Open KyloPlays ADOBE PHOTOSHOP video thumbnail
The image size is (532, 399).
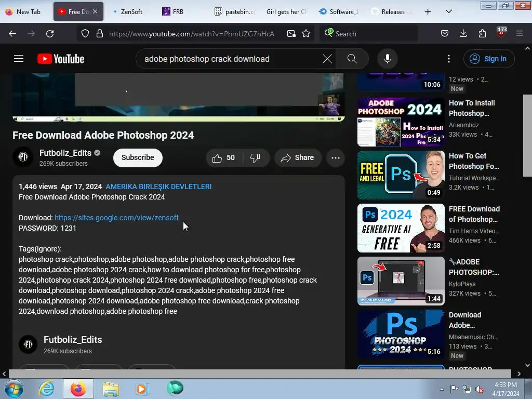tap(401, 281)
